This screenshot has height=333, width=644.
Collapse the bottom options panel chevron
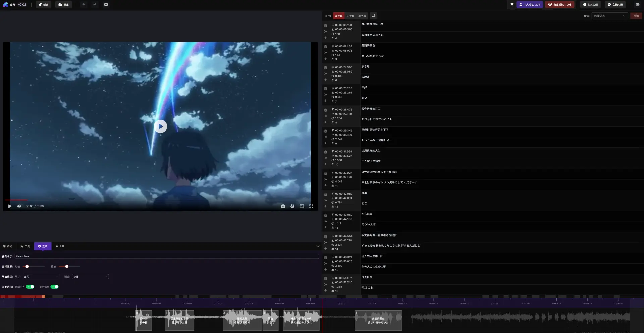tap(318, 246)
